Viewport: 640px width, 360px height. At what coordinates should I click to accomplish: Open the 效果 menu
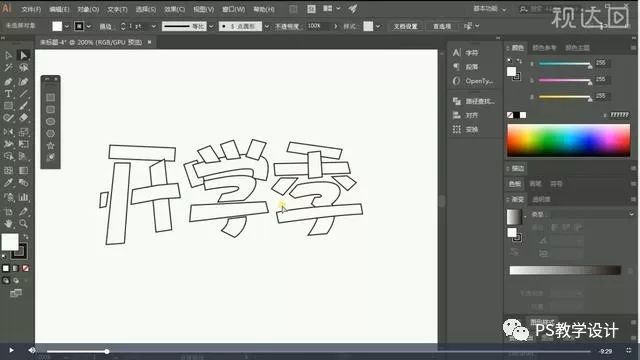174,9
